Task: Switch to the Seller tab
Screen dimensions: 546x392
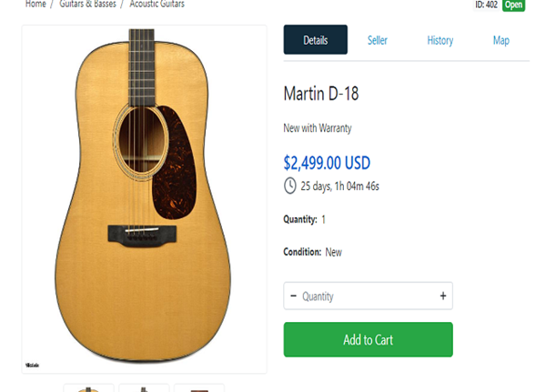Action: (378, 40)
